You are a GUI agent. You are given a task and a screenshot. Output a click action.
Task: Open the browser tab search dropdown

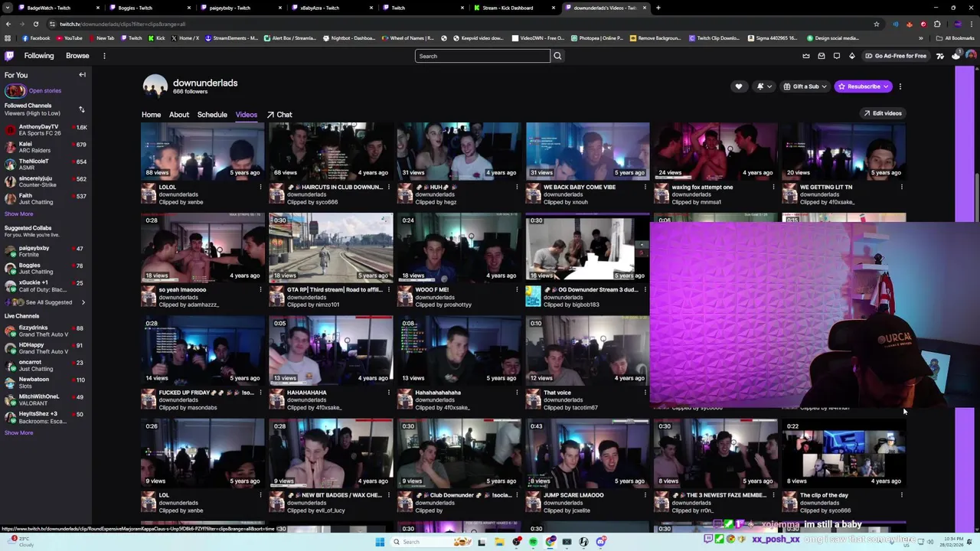(x=8, y=8)
